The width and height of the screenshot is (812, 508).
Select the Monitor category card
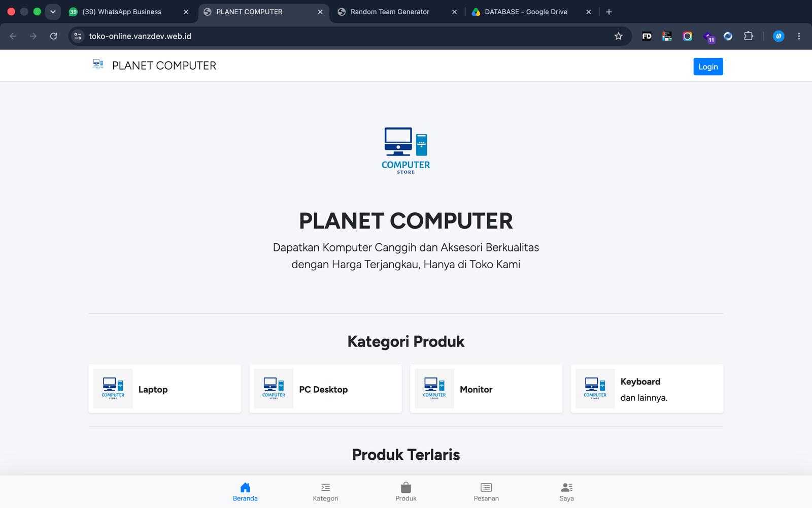[486, 389]
